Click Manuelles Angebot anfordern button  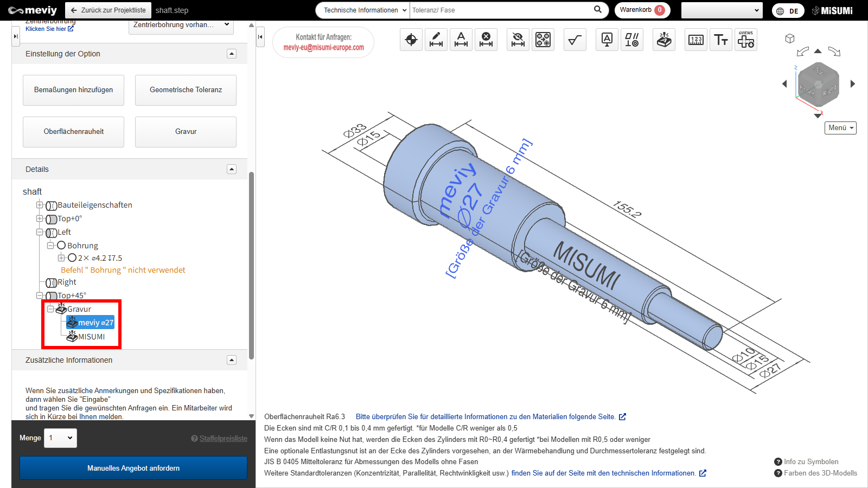pyautogui.click(x=133, y=468)
